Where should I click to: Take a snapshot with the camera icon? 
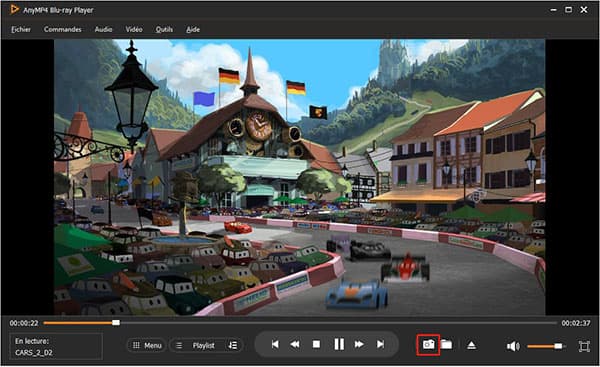click(429, 344)
